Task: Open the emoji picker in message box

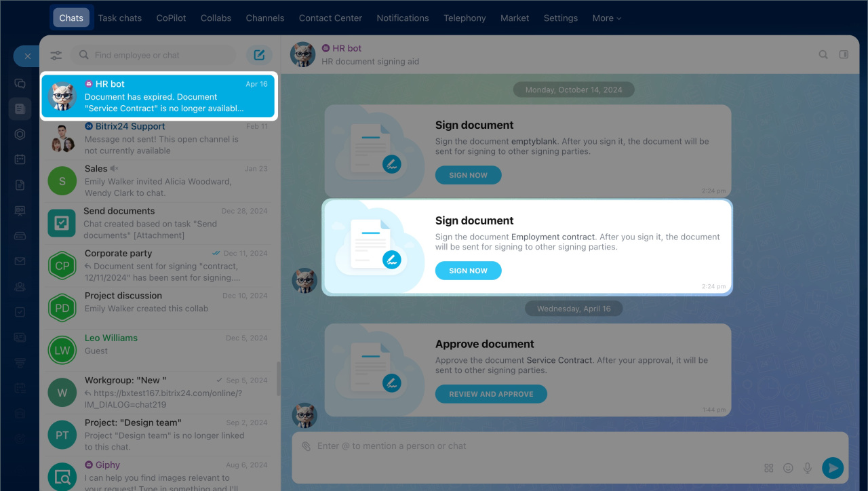Action: (x=788, y=468)
